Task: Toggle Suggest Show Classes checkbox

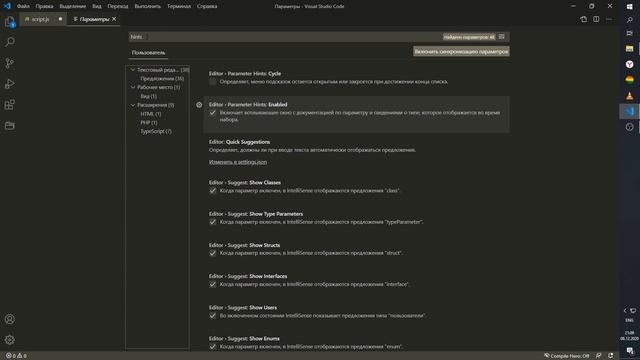Action: click(213, 191)
